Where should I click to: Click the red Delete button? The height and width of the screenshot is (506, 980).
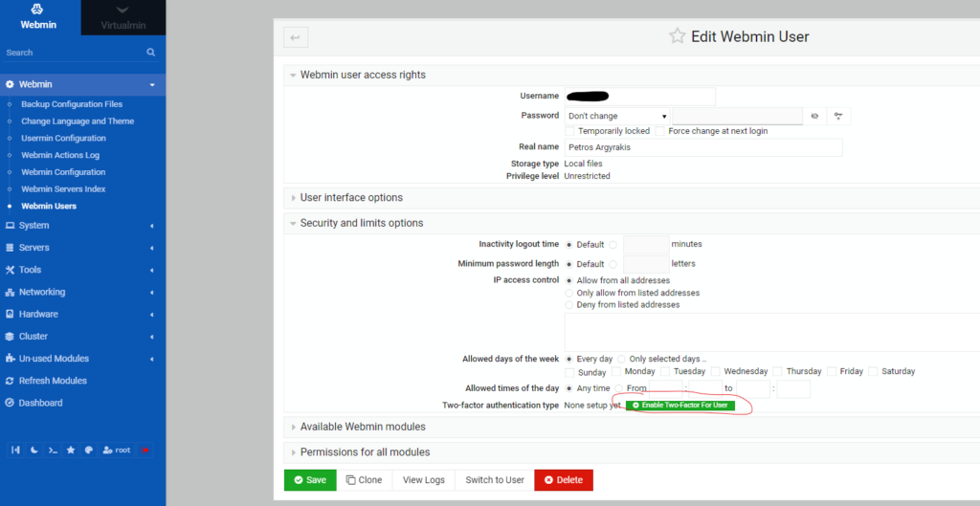[564, 480]
